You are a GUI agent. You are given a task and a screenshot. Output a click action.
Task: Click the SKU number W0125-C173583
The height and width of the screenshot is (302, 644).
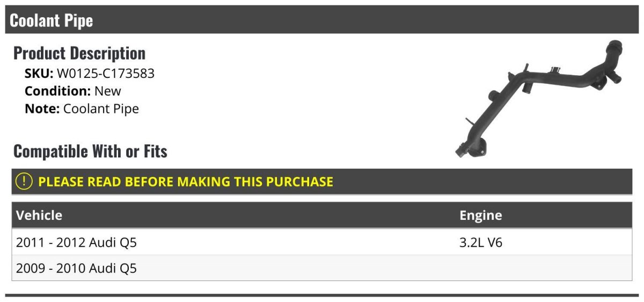click(x=106, y=74)
